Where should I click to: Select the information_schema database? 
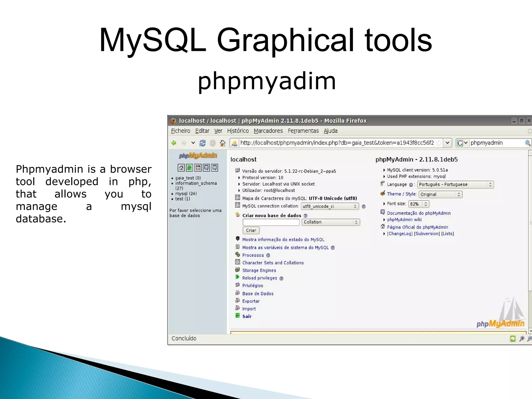196,183
